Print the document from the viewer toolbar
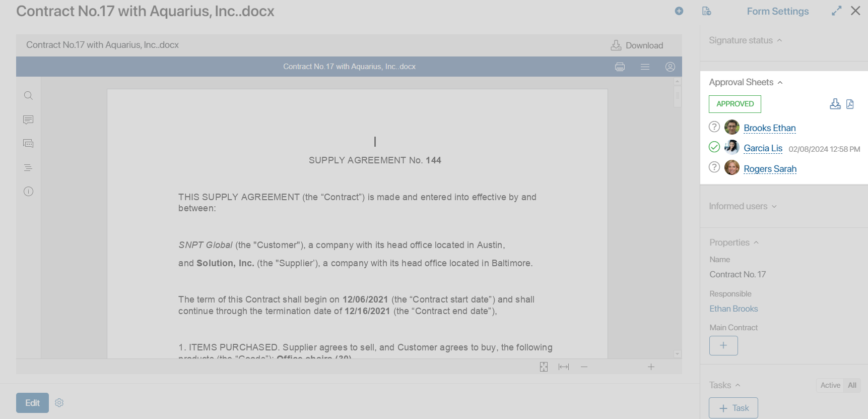This screenshot has height=419, width=868. [x=620, y=67]
